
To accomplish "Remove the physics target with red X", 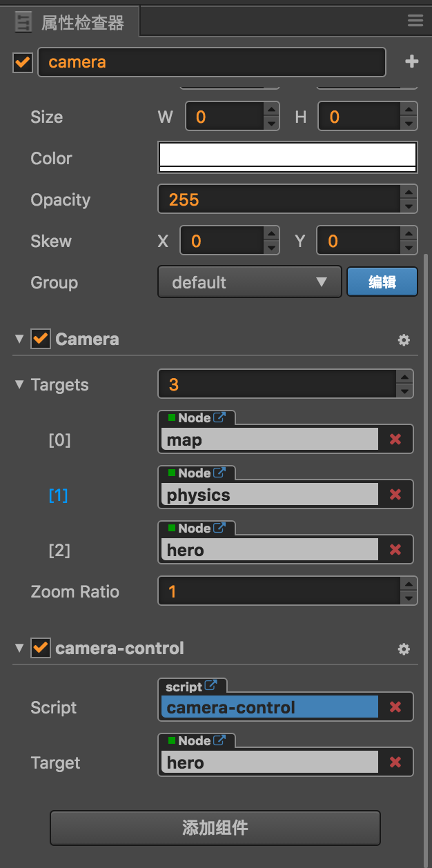I will 395,495.
